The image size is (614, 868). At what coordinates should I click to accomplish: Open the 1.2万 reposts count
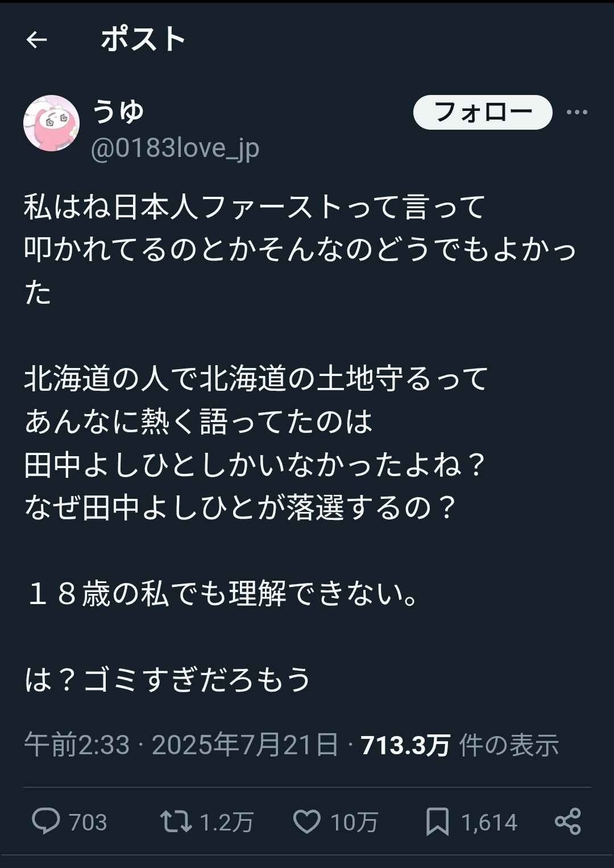(226, 822)
